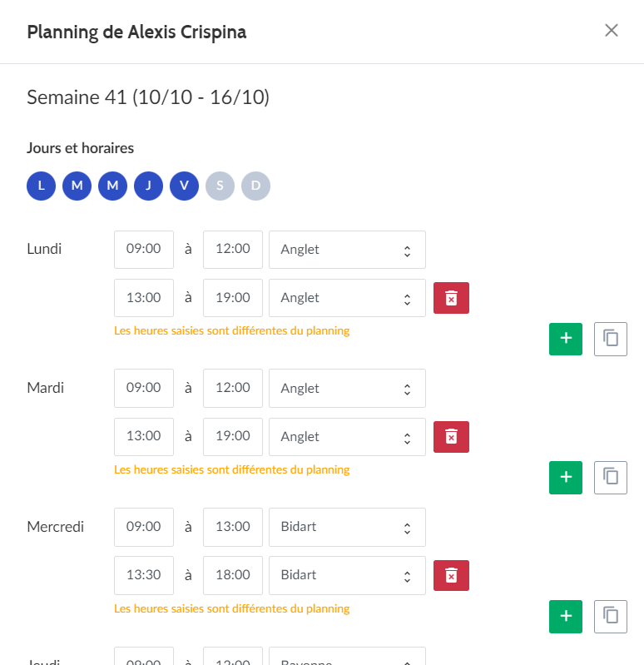The image size is (644, 665).
Task: Edit Mercredi's 18:00 end time field
Action: [233, 575]
